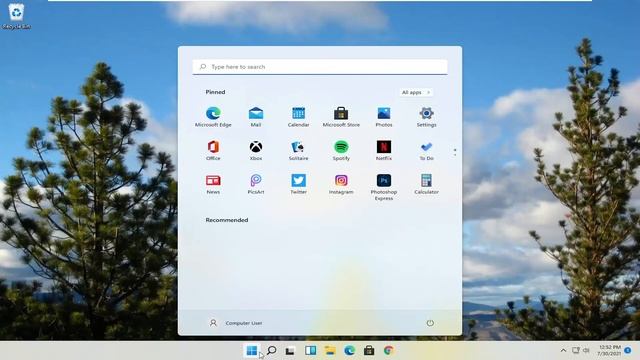The height and width of the screenshot is (360, 640).
Task: Open Widgets from the taskbar
Action: pos(310,350)
